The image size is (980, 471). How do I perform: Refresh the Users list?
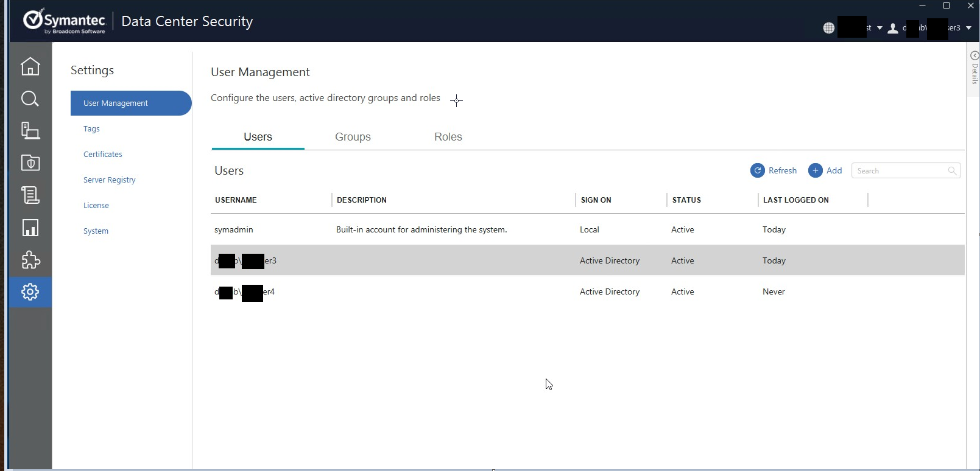(774, 170)
